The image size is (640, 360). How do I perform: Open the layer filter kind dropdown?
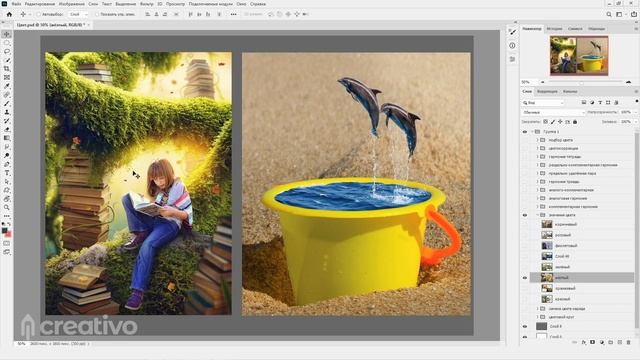543,102
